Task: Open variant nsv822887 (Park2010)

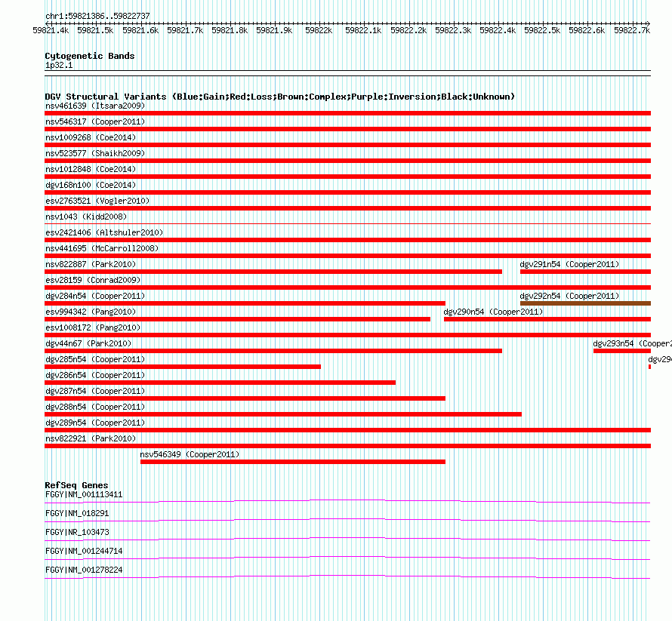Action: pos(91,264)
